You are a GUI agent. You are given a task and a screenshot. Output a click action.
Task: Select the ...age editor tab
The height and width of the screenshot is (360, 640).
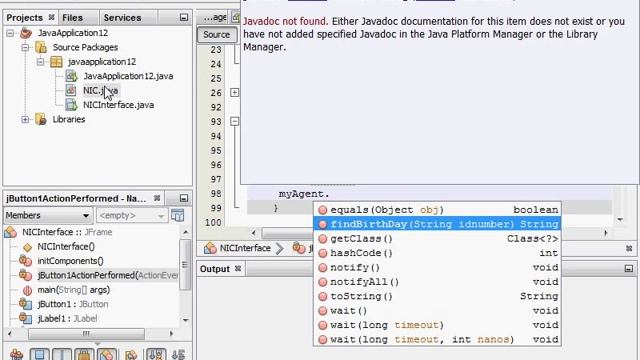coord(215,17)
